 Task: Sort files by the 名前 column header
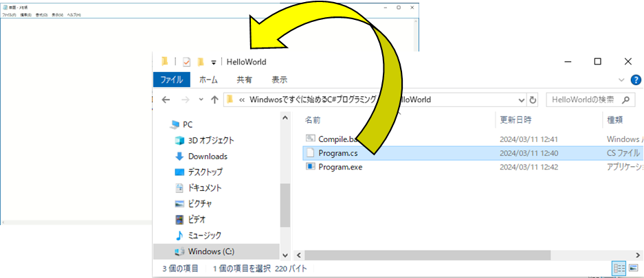click(313, 120)
